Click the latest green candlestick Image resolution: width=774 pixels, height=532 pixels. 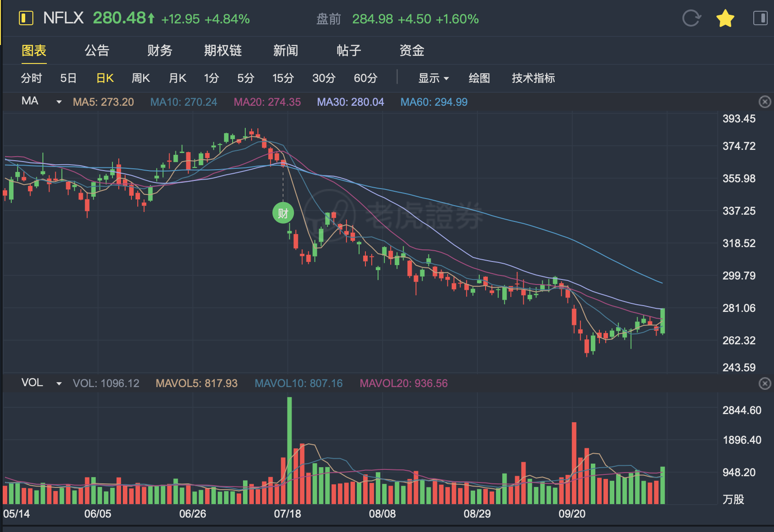(662, 321)
